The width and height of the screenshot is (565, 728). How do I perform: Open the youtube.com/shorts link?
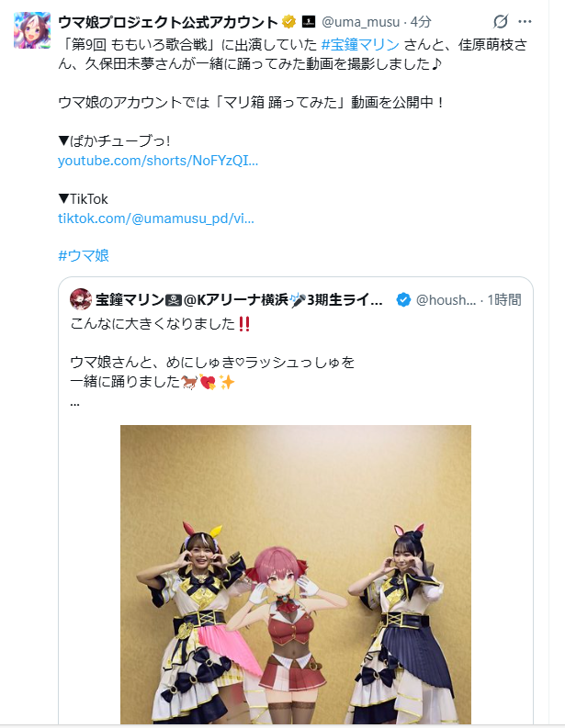158,161
